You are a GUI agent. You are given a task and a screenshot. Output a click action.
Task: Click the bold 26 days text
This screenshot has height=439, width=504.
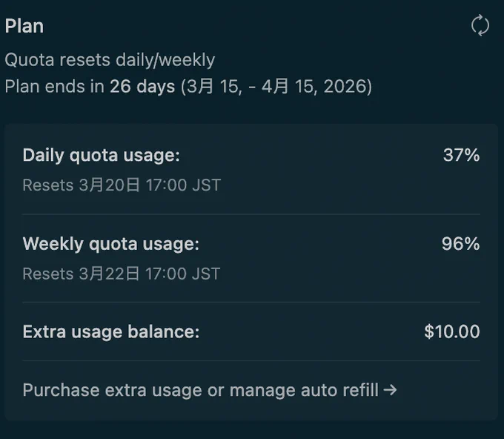coord(142,87)
